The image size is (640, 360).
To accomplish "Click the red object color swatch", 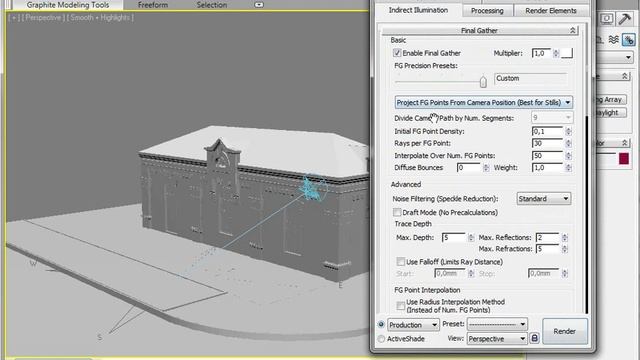I will 624,158.
